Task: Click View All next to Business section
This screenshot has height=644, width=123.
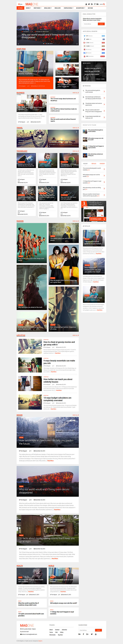Action: click(x=76, y=93)
